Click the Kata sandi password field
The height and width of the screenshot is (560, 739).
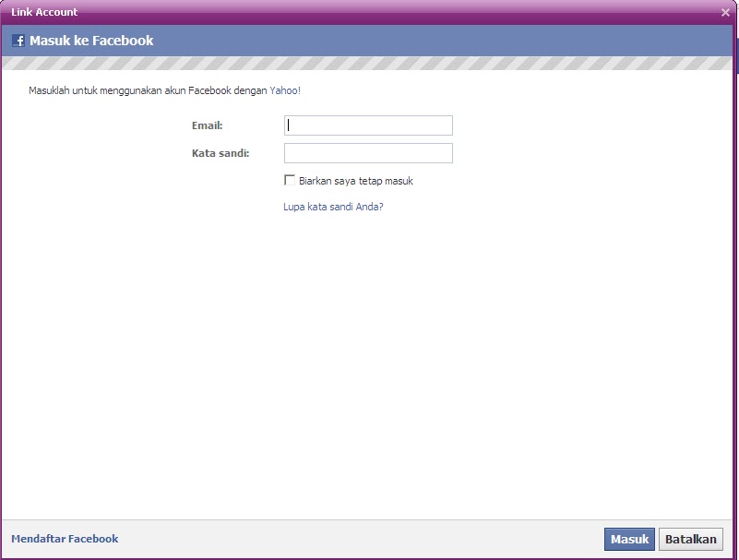[x=368, y=153]
